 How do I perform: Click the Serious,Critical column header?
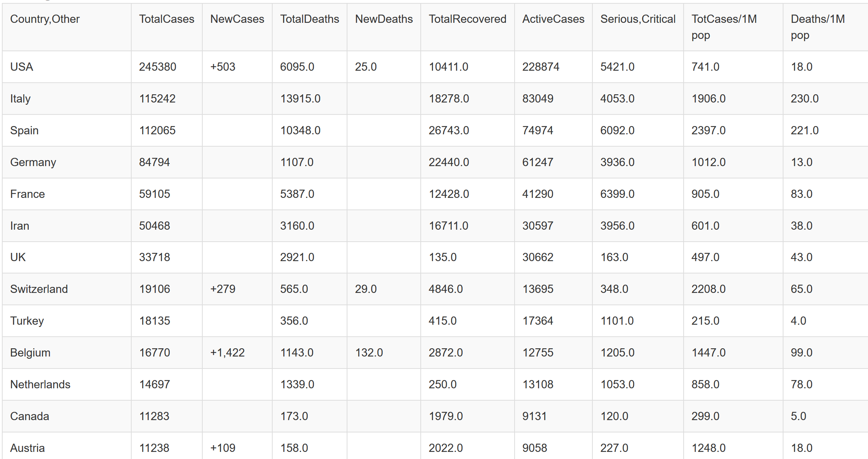[638, 19]
